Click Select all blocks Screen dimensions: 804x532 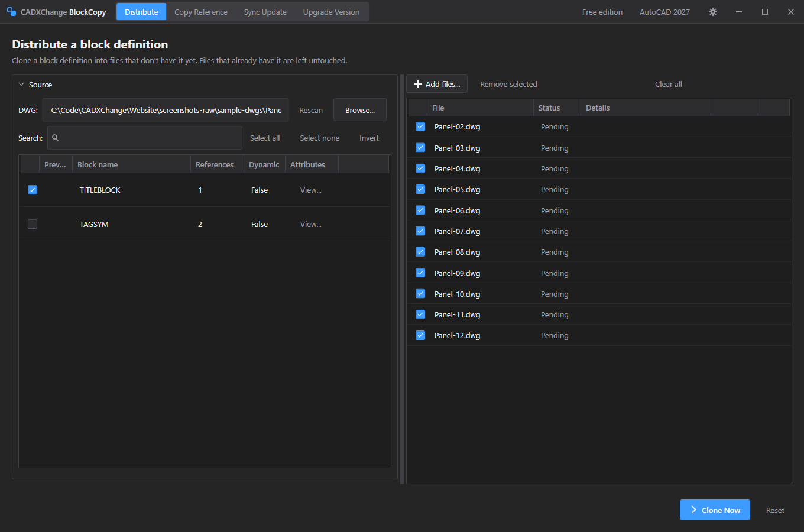pos(265,138)
